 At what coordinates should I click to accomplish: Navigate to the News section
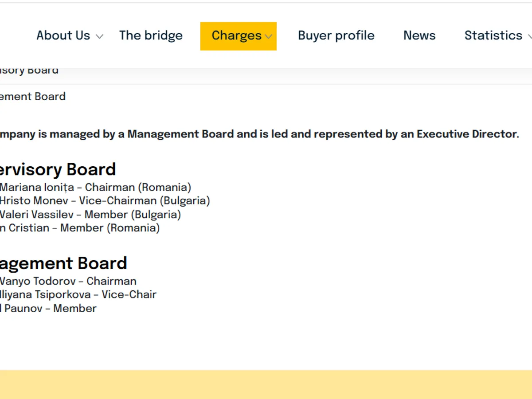coord(419,35)
